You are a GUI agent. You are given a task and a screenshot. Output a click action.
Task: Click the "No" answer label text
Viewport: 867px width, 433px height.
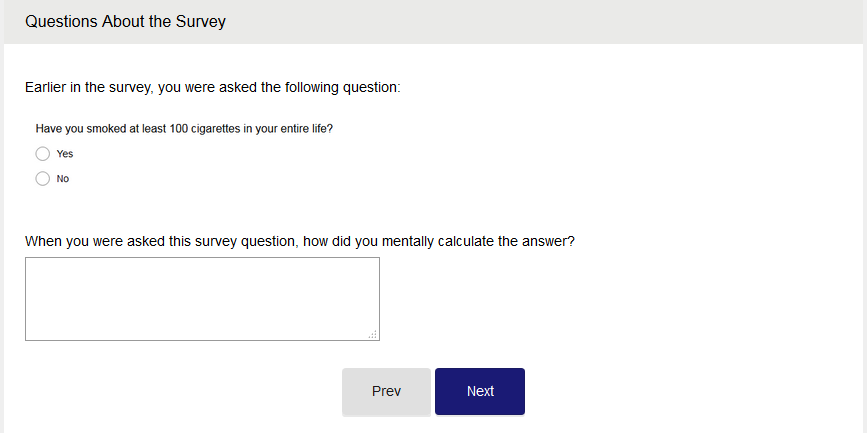(x=63, y=179)
